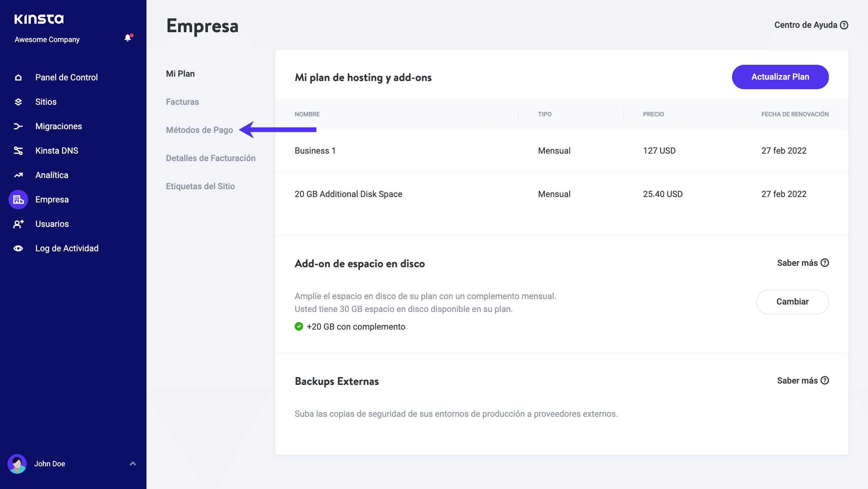Click help icon next to Backups Externas Saber más
Viewport: 868px width, 489px height.
coord(825,380)
